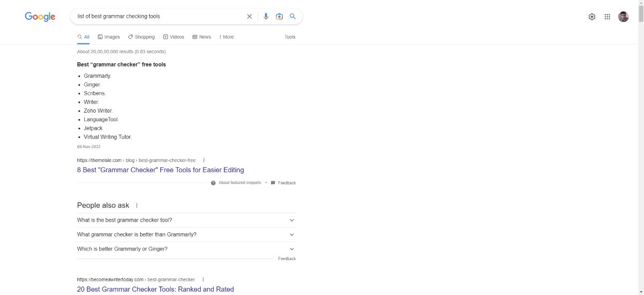This screenshot has height=295, width=644.
Task: Click the 'Virtual Writing Tutor.' list item
Action: 108,137
